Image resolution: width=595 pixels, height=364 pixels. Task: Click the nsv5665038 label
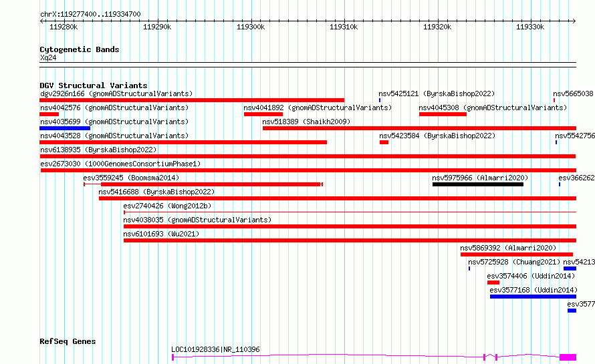pyautogui.click(x=573, y=94)
